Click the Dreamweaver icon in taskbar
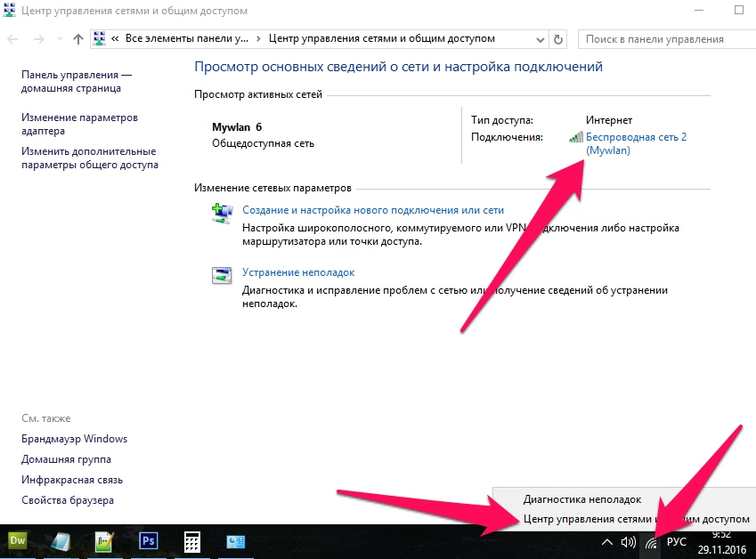The height and width of the screenshot is (559, 756). (x=18, y=540)
